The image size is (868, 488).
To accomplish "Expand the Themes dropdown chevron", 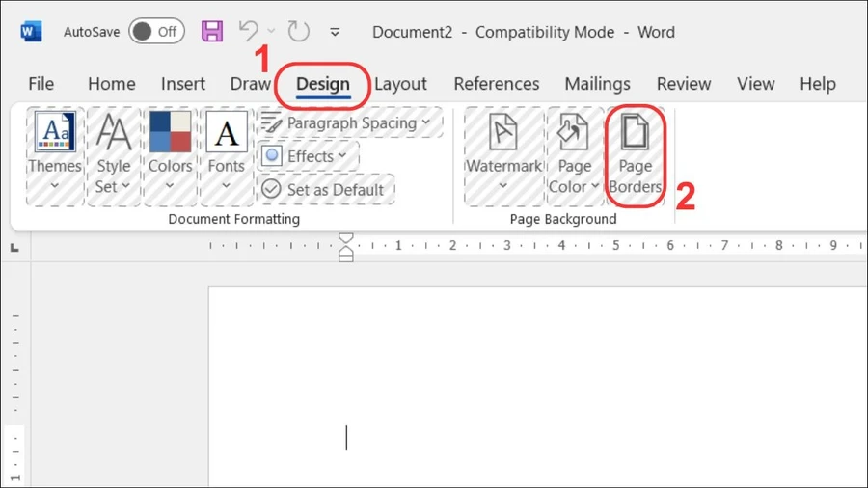I will coord(55,186).
